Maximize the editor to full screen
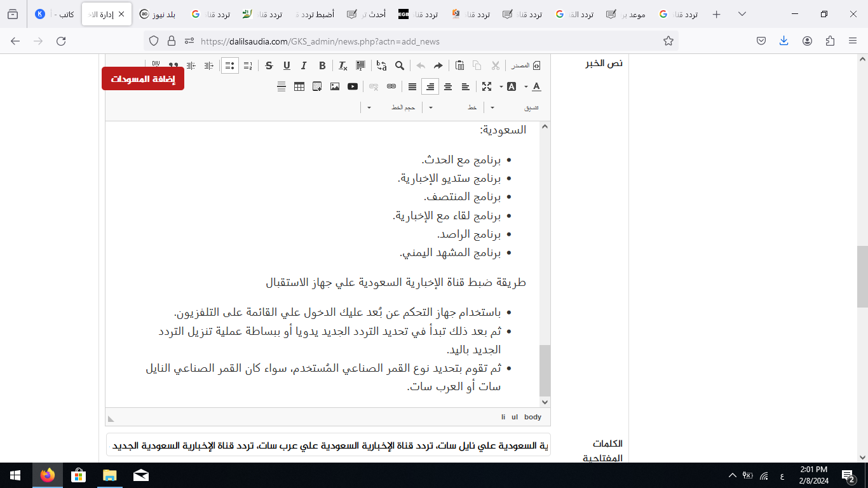The height and width of the screenshot is (488, 868). tap(487, 86)
